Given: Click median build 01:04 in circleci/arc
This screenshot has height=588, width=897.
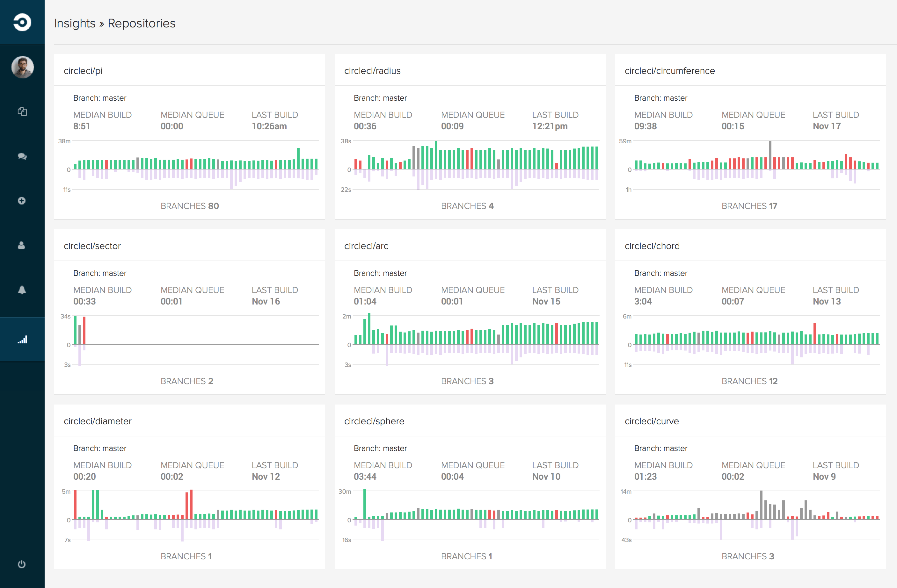Looking at the screenshot, I should coord(365,301).
